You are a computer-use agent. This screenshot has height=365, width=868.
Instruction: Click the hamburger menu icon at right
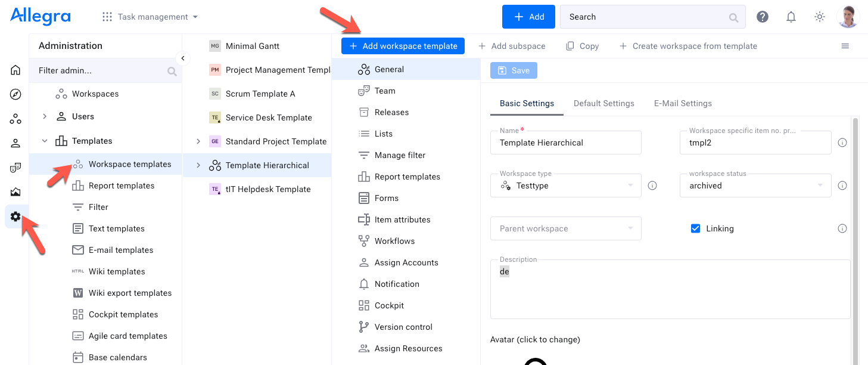[845, 46]
